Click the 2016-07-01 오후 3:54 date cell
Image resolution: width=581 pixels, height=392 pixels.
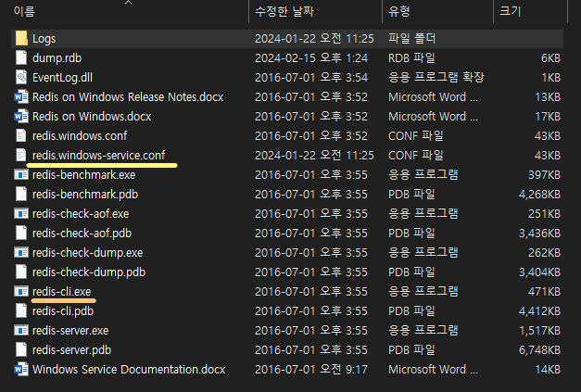311,78
